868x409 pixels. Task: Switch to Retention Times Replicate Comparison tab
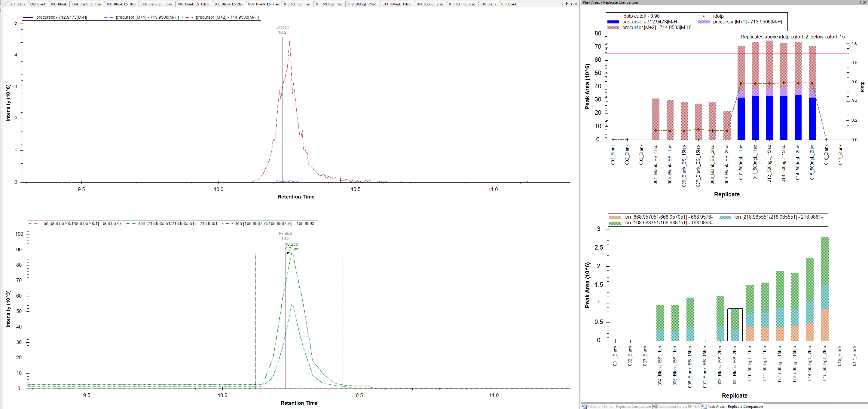point(616,406)
